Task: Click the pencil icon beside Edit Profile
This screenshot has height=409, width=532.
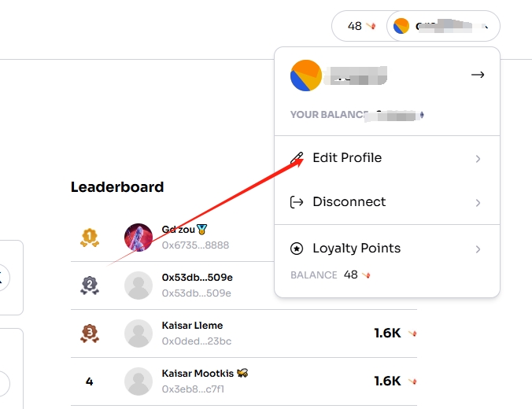Action: click(x=297, y=158)
